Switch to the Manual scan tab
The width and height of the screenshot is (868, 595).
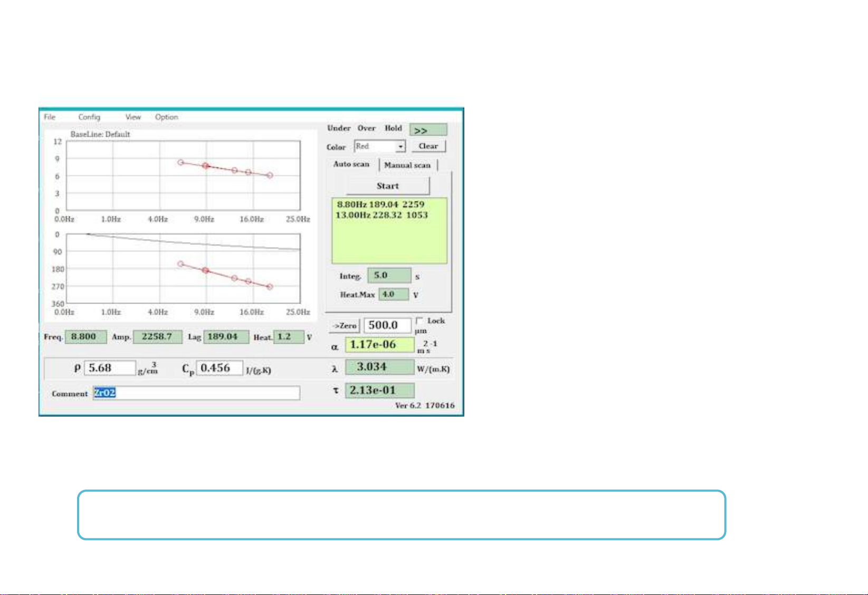click(407, 165)
